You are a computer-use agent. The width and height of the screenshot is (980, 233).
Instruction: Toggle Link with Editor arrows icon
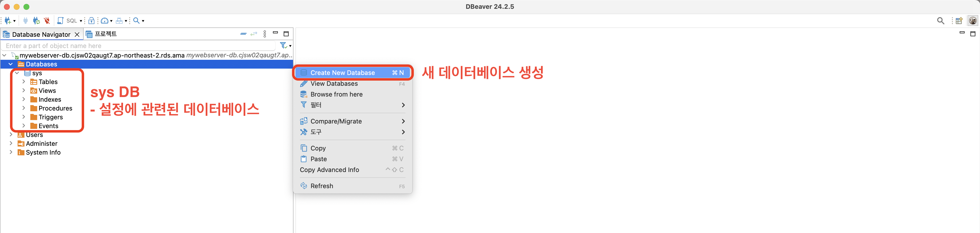(254, 34)
